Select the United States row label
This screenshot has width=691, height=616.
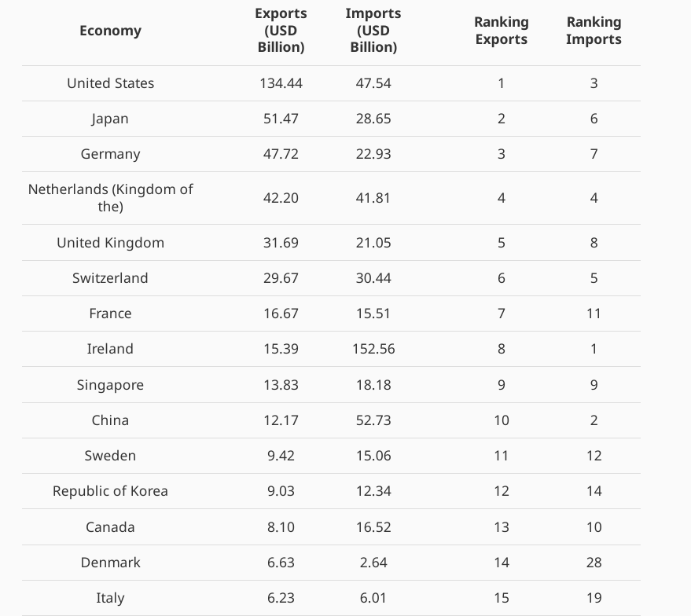(x=110, y=83)
